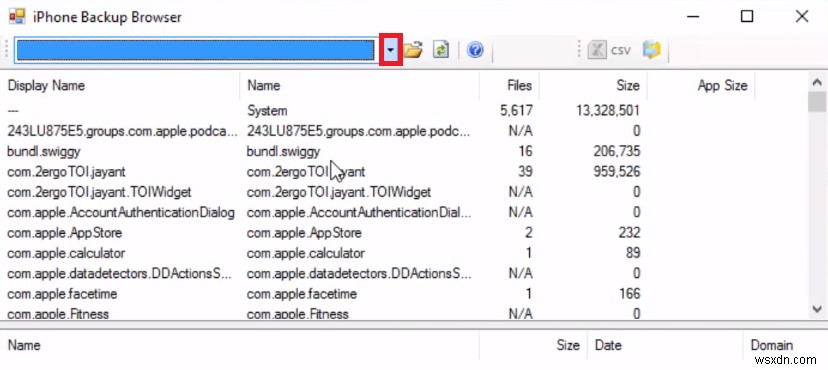Click the list scrollbar down arrow
Viewport: 828px width, 370px height.
[817, 309]
